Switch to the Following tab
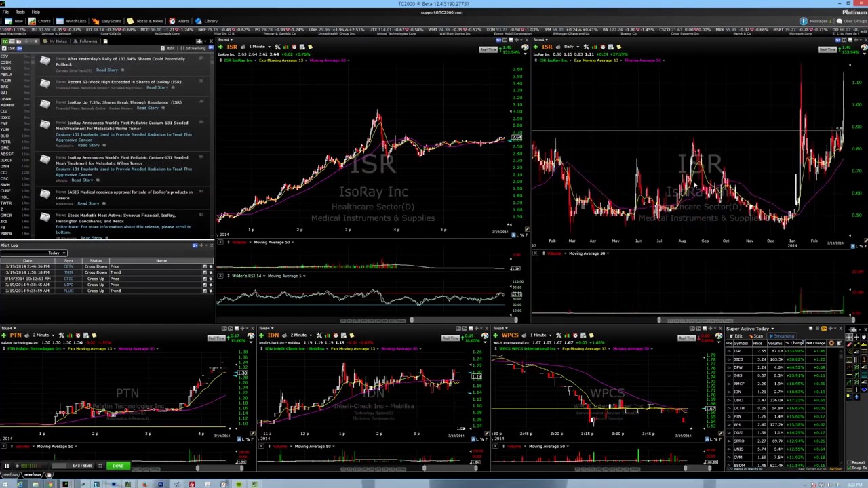Viewport: 868px width, 488px height. point(85,41)
